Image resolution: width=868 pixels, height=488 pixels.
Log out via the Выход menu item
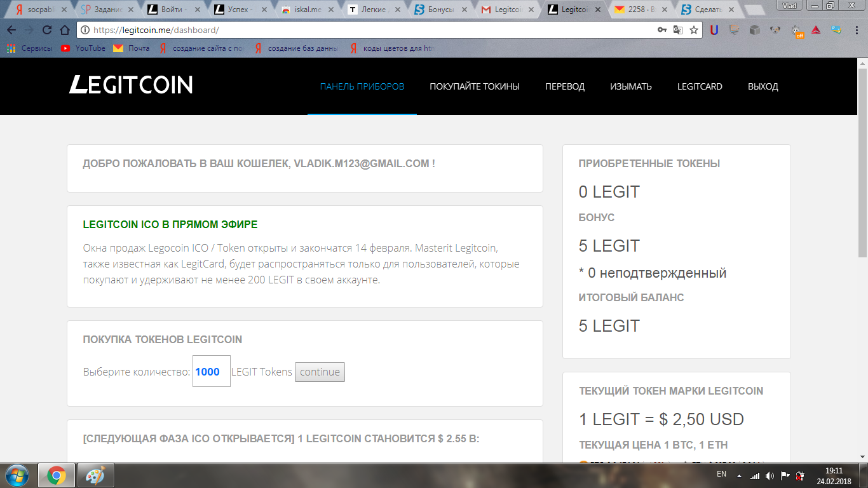tap(763, 86)
